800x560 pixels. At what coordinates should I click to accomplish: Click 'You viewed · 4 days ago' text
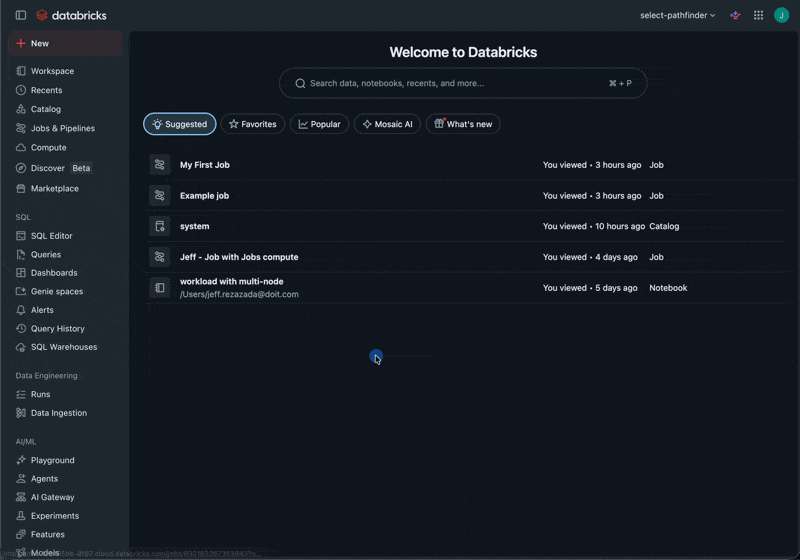(x=590, y=257)
